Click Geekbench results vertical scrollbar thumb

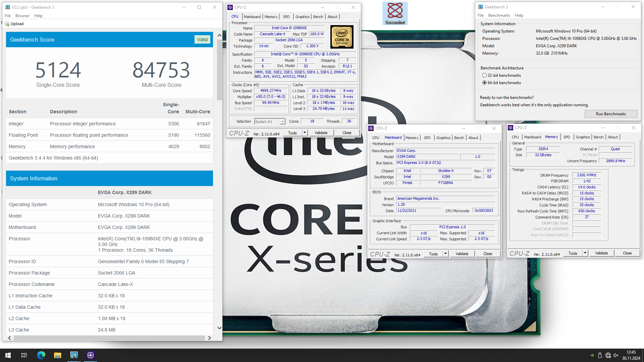coord(219,70)
